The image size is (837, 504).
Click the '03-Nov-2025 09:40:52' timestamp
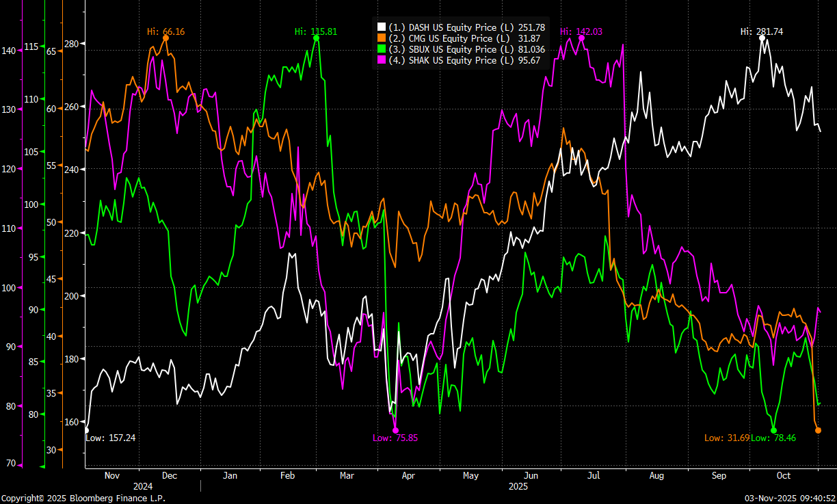point(790,499)
